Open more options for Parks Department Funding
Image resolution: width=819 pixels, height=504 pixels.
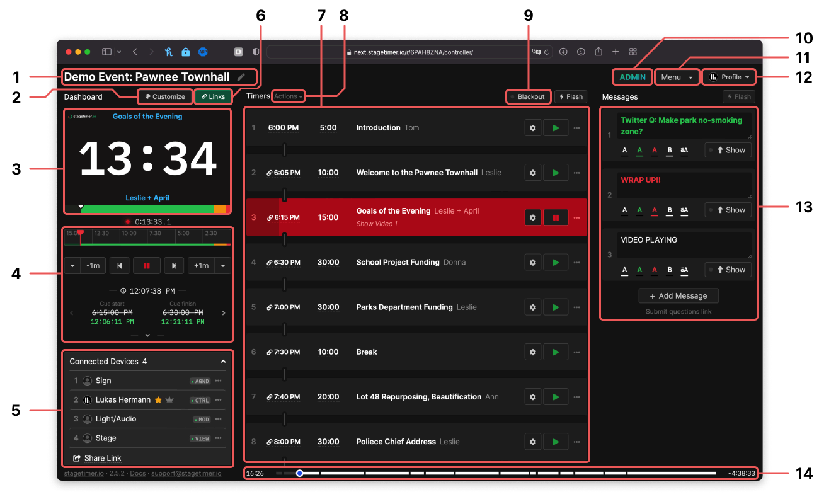point(576,307)
